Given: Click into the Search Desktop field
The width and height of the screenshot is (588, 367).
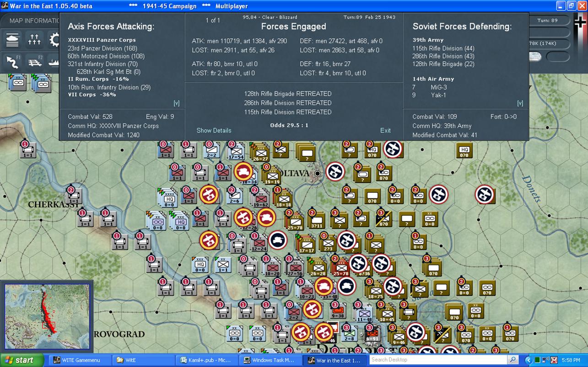Looking at the screenshot, I should click(439, 360).
